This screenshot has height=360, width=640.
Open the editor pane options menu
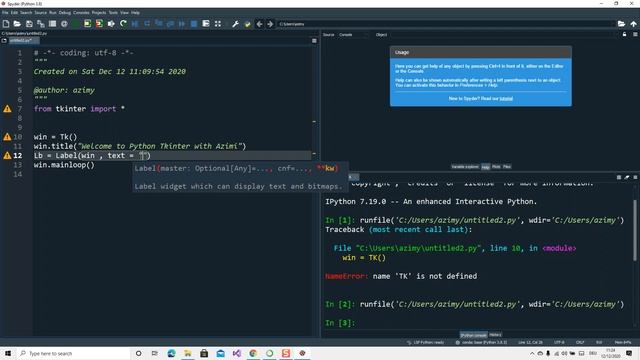[x=314, y=41]
